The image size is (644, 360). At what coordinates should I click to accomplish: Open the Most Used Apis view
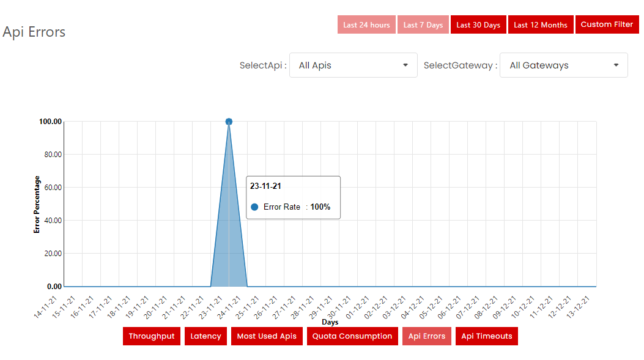pyautogui.click(x=267, y=336)
